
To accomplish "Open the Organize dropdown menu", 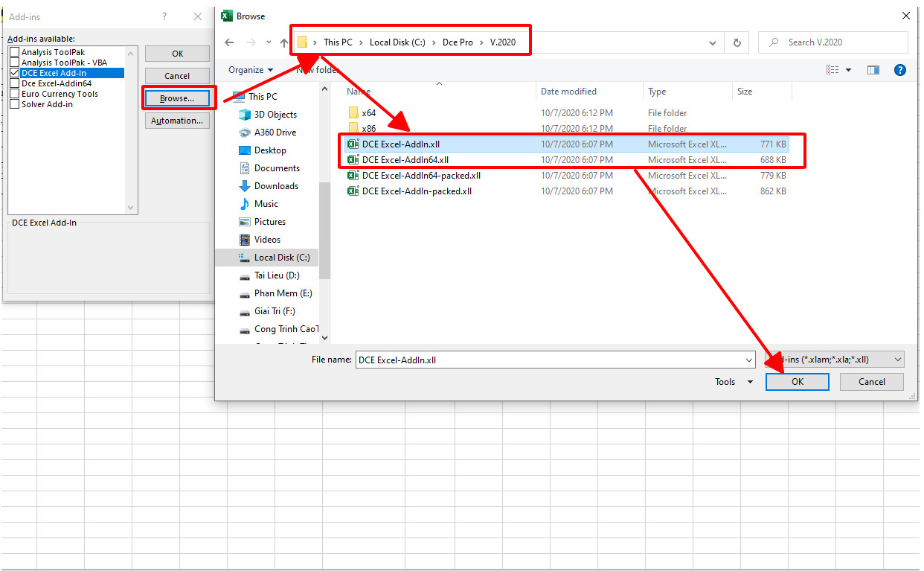I will (x=251, y=70).
